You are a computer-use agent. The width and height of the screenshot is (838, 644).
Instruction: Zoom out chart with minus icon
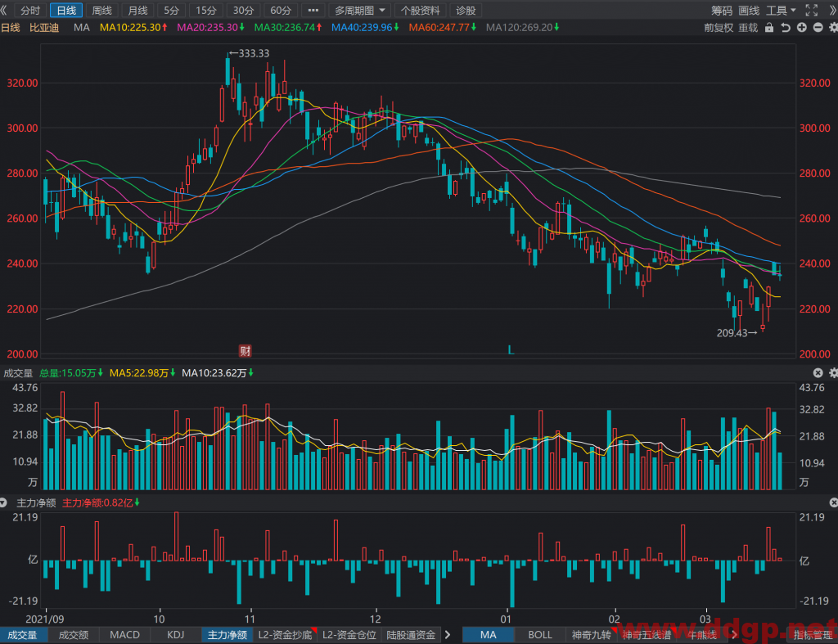[818, 27]
